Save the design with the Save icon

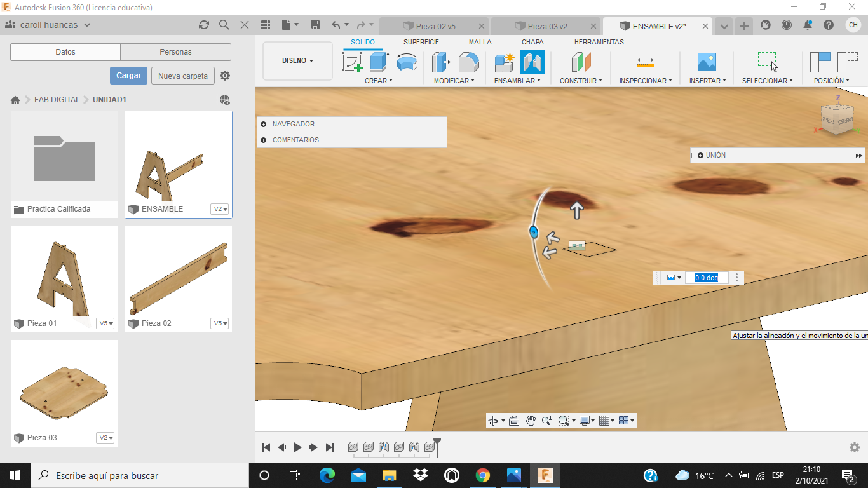[315, 25]
